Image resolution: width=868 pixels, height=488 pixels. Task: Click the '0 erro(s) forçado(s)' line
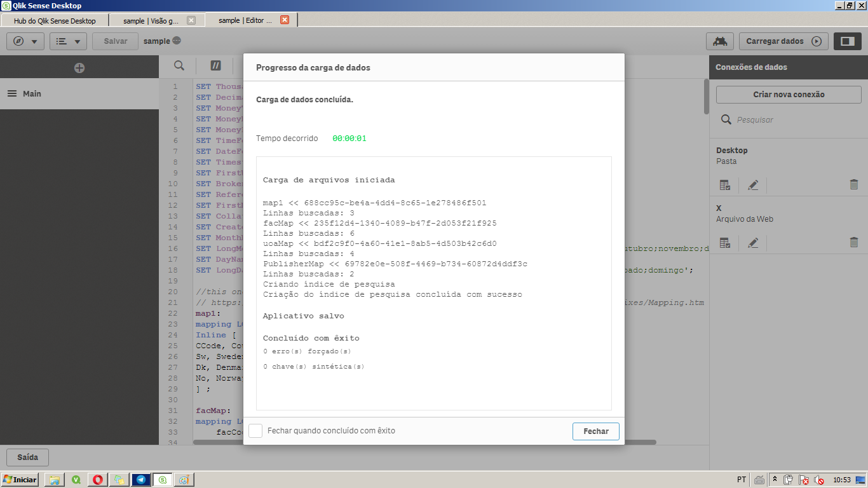point(307,351)
